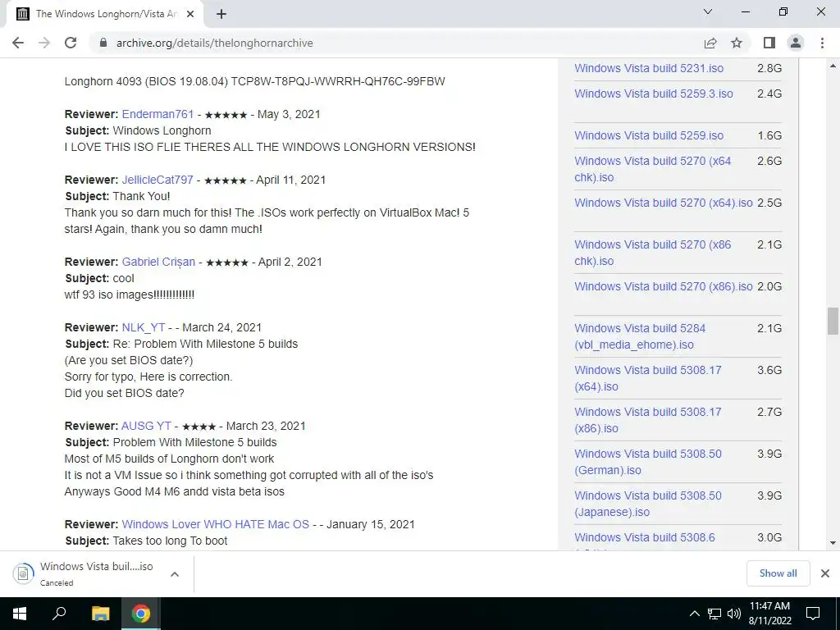The image size is (840, 630).
Task: Open reviewer Enderman761 profile
Action: 157,114
